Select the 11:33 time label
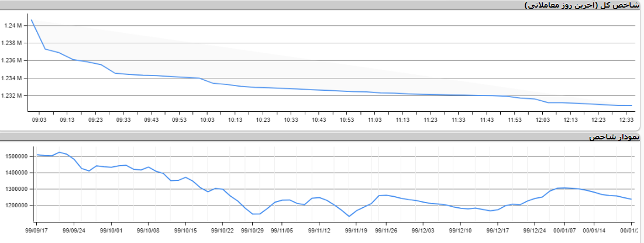 459,119
